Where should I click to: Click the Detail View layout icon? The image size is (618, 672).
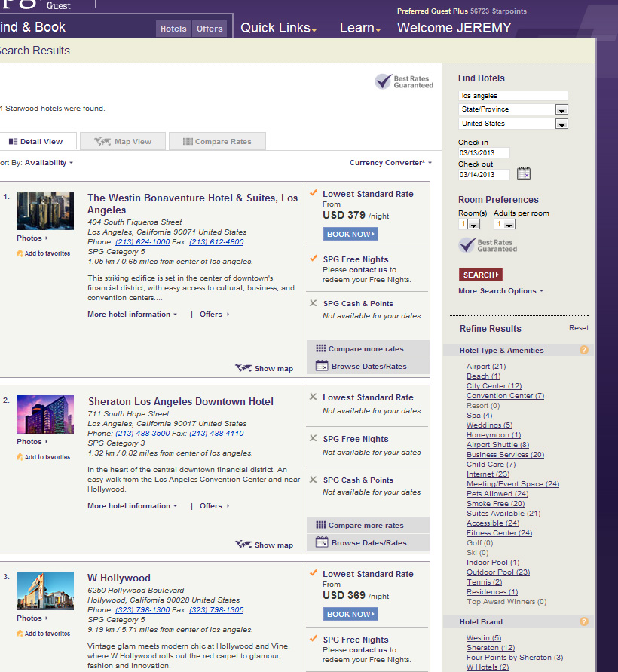coord(14,142)
